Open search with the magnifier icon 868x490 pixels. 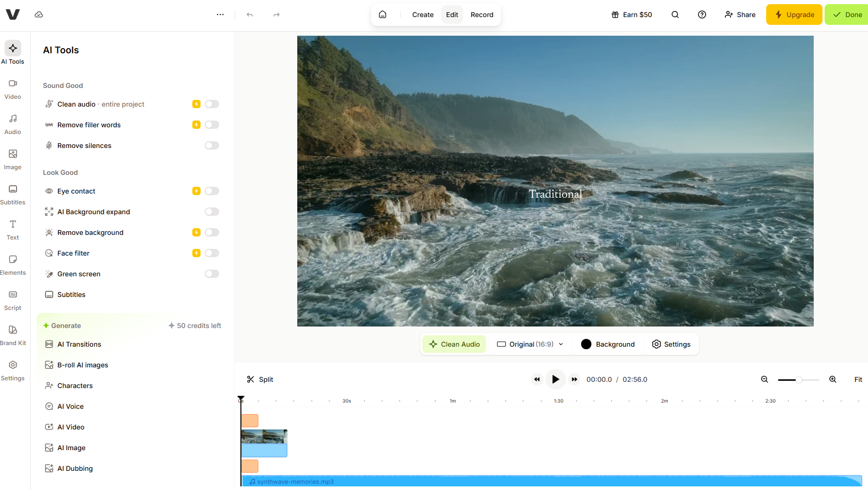[675, 14]
